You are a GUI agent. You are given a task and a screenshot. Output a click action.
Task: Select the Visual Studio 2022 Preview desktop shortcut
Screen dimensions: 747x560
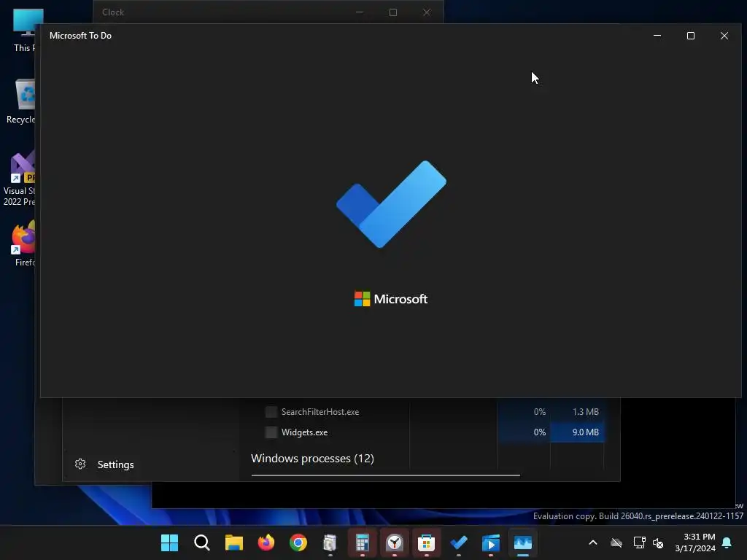(x=19, y=179)
